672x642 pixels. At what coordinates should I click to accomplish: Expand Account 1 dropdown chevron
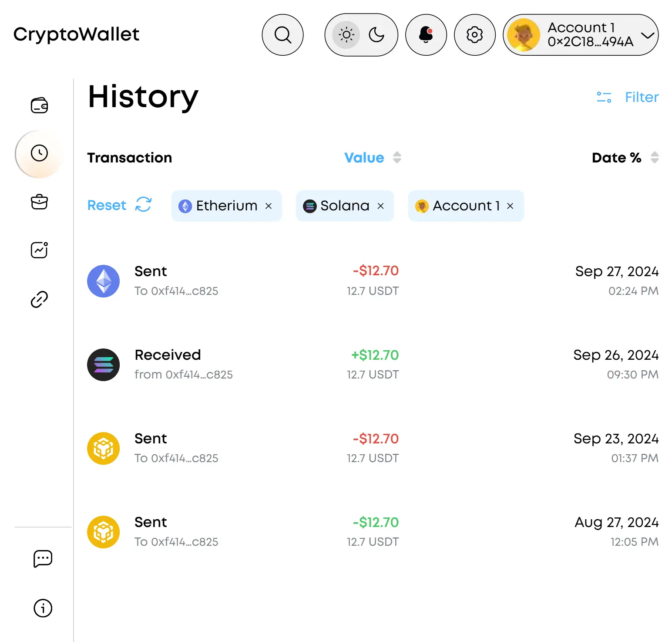(648, 35)
